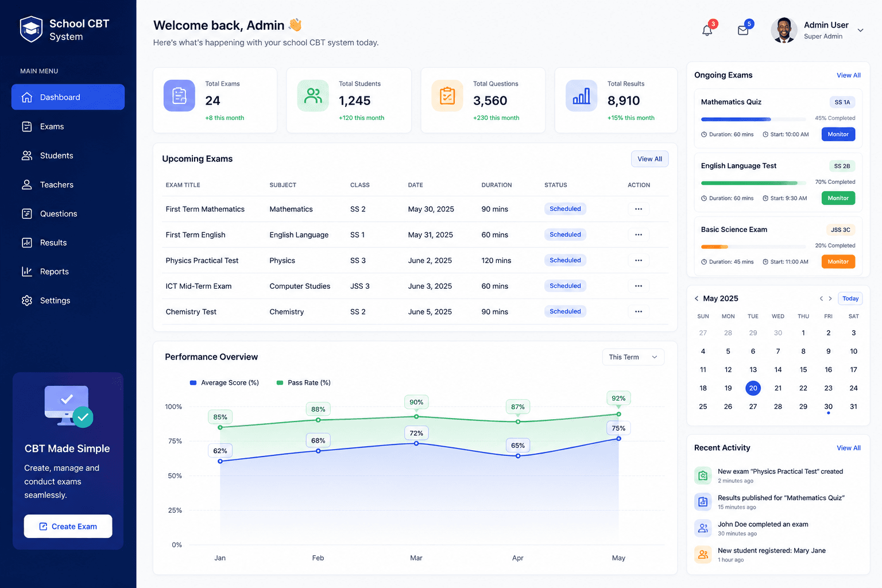Click the Create Exam button
Screen dimensions: 882x588
coord(68,527)
